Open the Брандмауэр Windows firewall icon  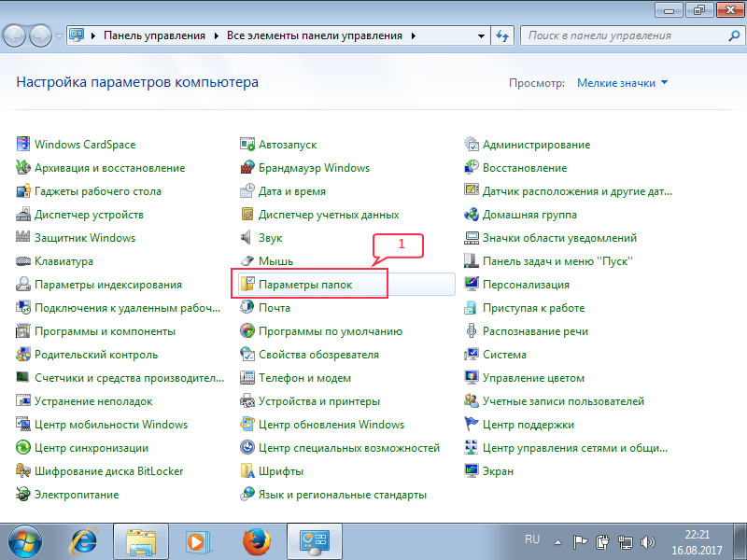247,168
